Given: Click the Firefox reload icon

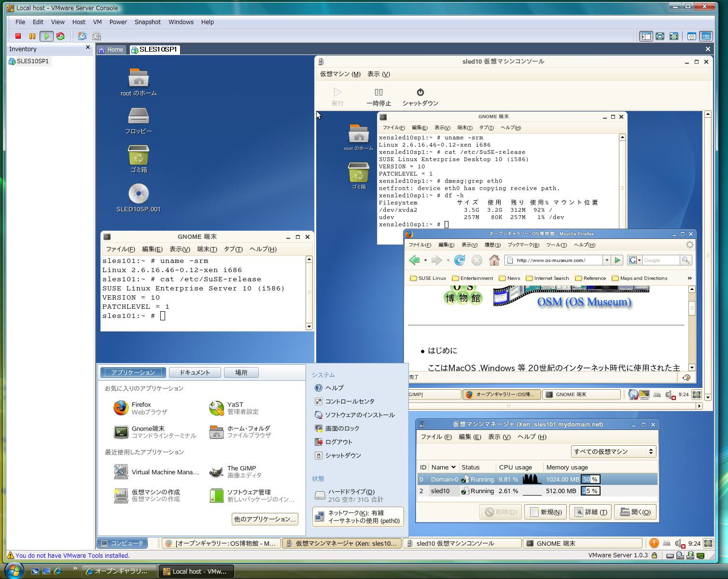Looking at the screenshot, I should point(459,260).
